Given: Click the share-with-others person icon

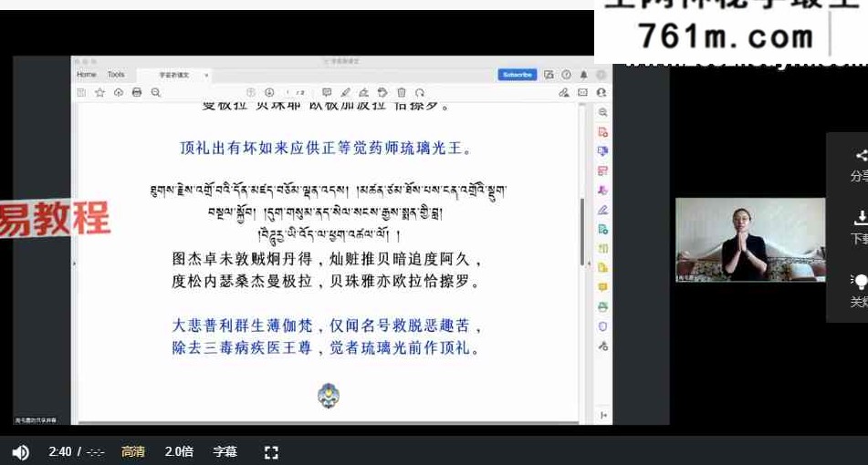Looking at the screenshot, I should pyautogui.click(x=601, y=92).
